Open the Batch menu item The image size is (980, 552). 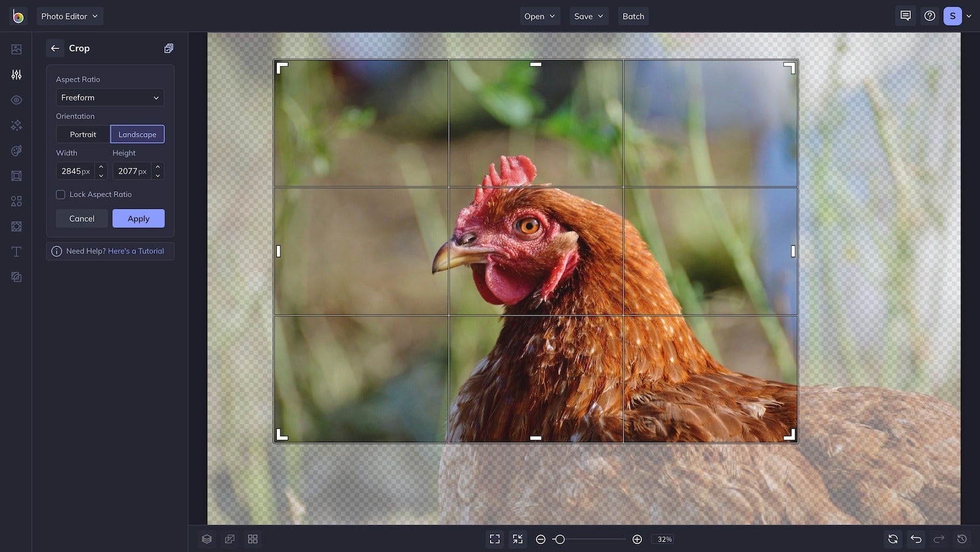point(633,16)
